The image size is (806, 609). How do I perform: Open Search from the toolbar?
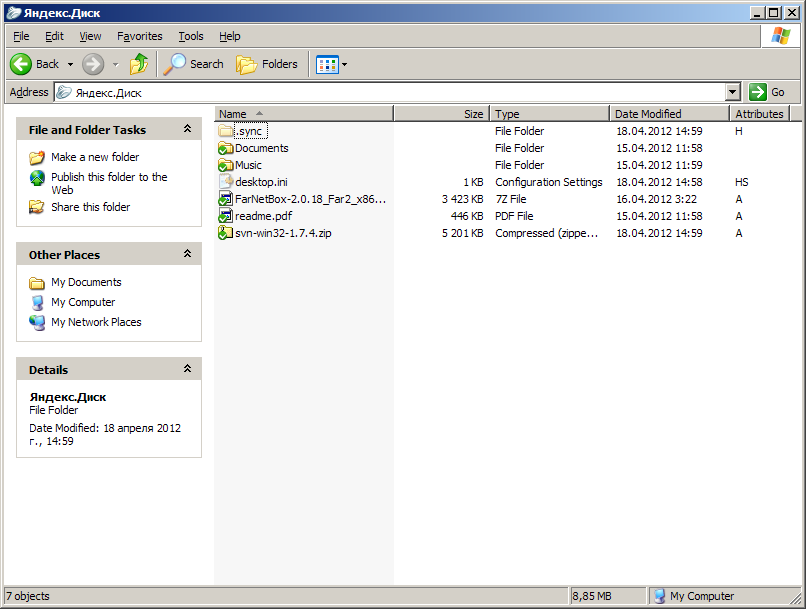tap(194, 64)
